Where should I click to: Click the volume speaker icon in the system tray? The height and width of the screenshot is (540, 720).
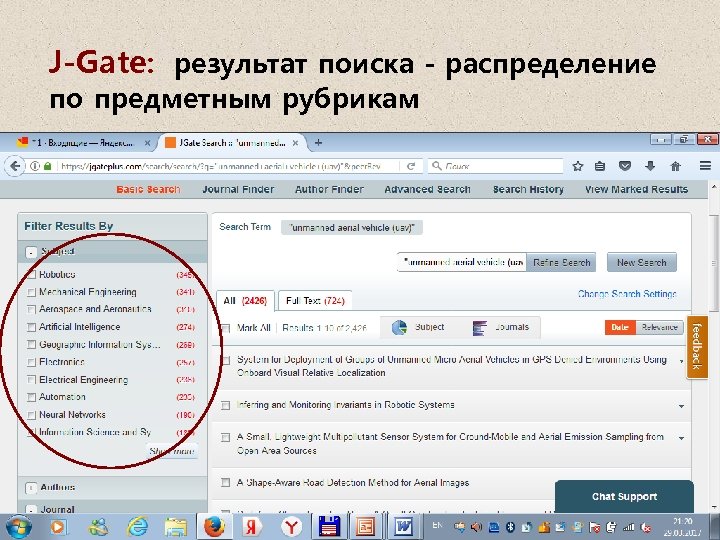(476, 527)
